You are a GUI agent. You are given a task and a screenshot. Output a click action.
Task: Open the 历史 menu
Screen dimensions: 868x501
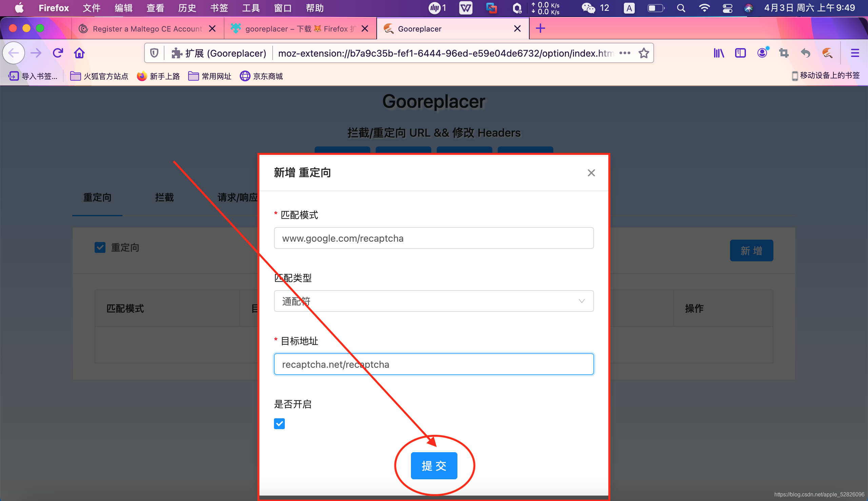click(187, 8)
